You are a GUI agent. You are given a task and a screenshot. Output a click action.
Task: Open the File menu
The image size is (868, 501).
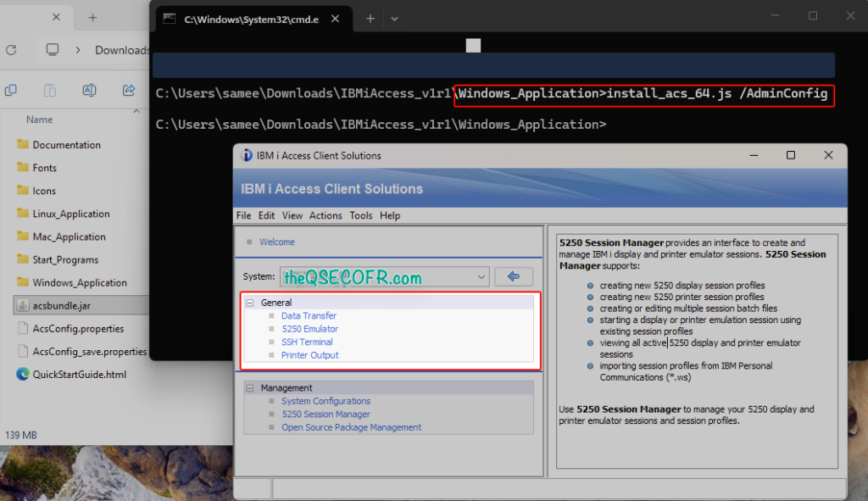click(x=243, y=215)
